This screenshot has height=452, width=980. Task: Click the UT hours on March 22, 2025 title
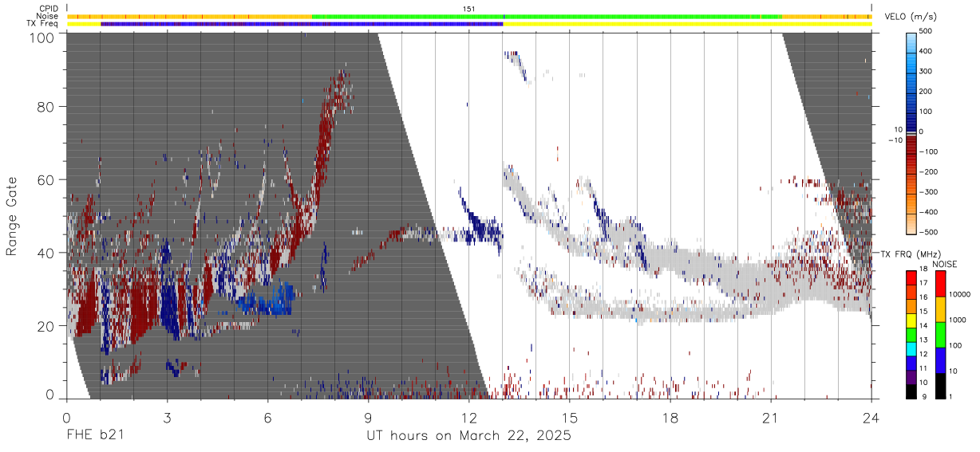pos(468,436)
